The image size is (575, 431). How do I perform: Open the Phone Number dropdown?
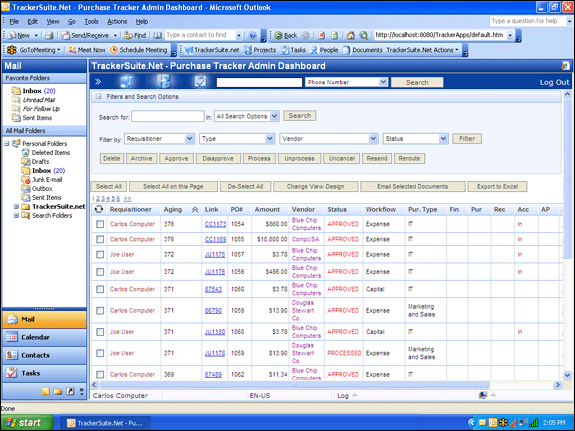[x=383, y=82]
